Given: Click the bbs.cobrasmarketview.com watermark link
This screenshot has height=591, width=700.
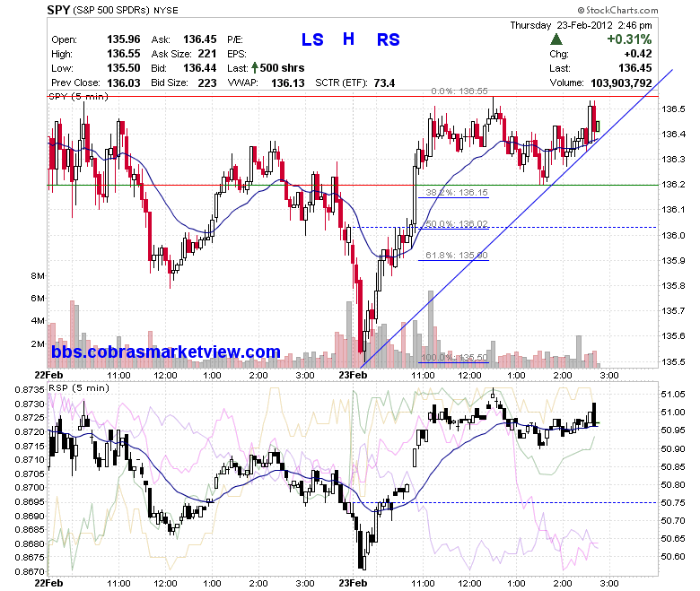Looking at the screenshot, I should point(166,352).
